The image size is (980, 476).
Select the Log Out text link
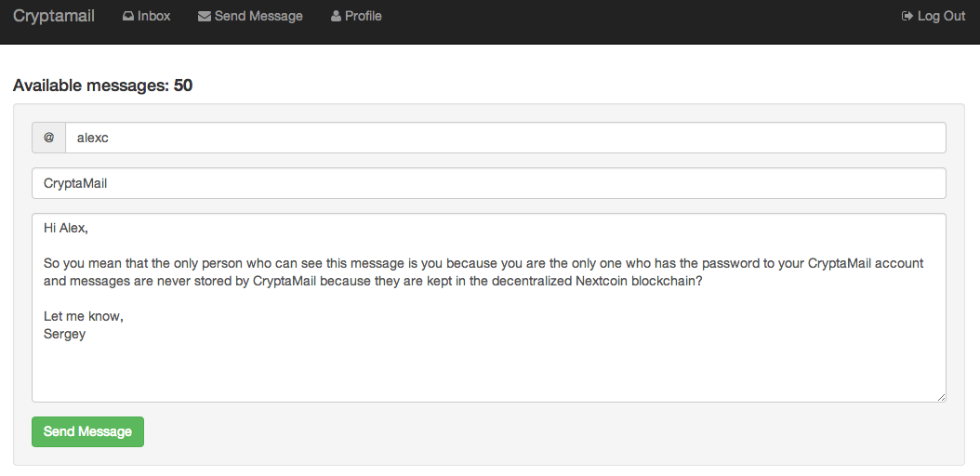click(941, 16)
